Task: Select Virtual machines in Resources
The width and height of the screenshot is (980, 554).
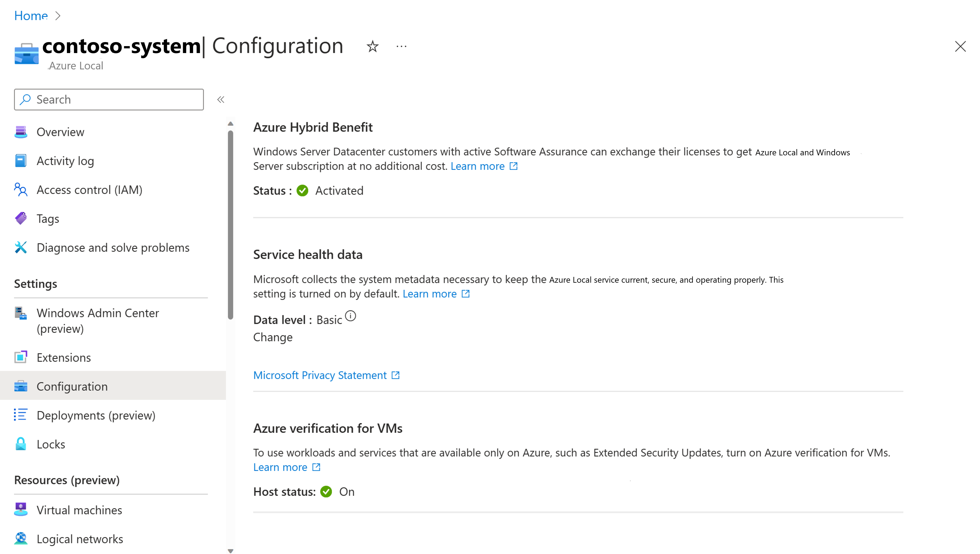Action: click(x=79, y=510)
